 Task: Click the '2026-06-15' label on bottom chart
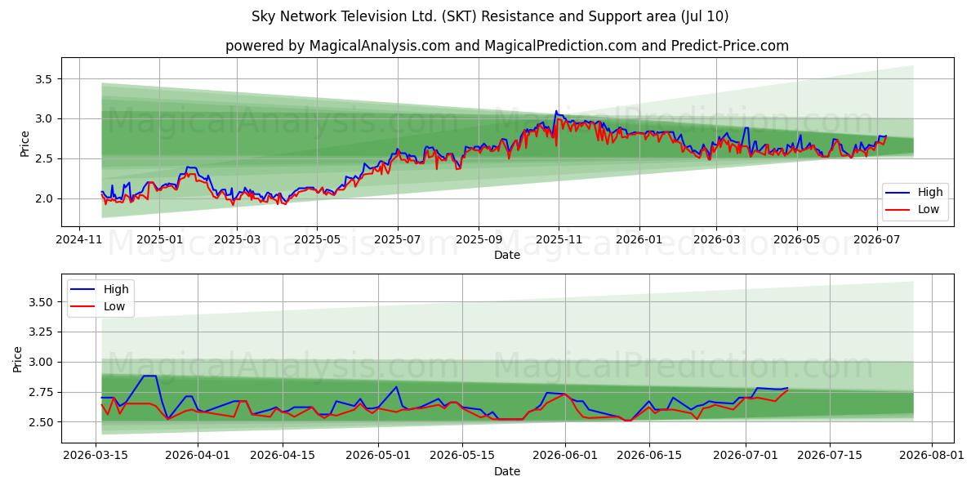pos(649,457)
